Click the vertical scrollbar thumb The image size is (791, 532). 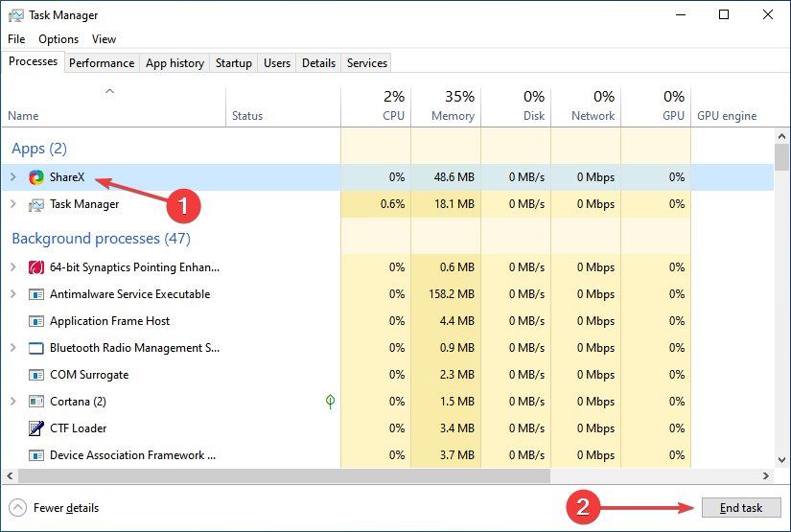pos(782,157)
